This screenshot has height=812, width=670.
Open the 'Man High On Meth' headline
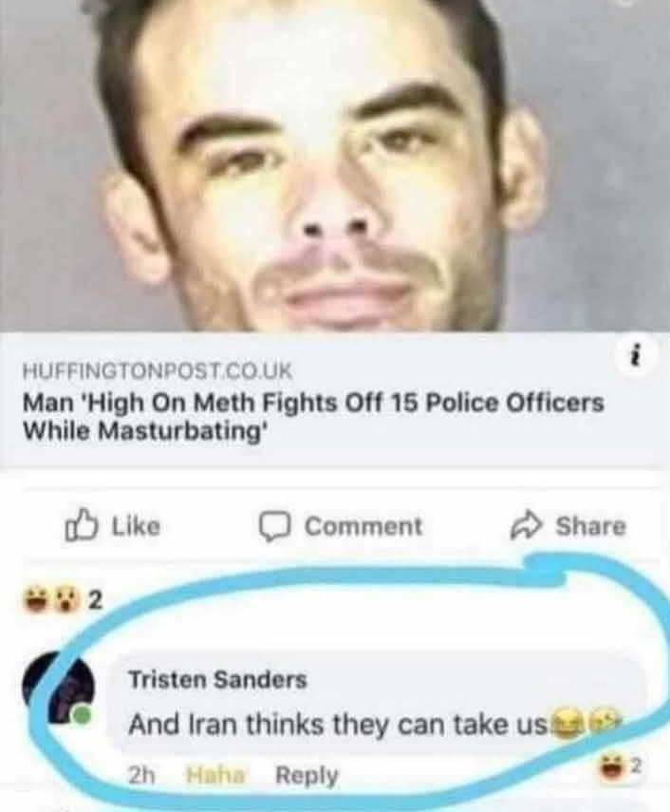[313, 416]
